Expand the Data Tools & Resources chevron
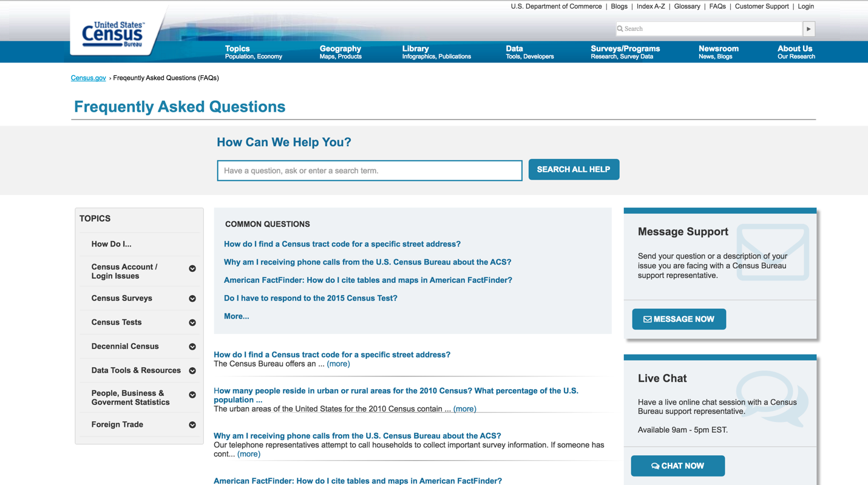868x485 pixels. tap(192, 371)
